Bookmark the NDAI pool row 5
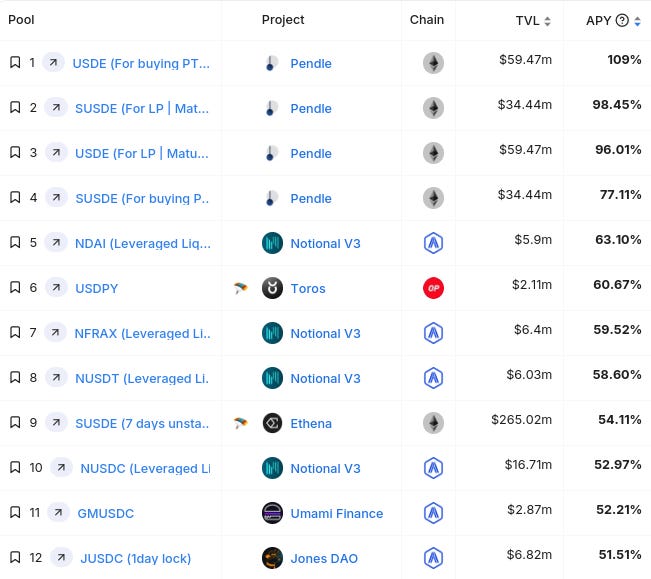 coord(15,242)
